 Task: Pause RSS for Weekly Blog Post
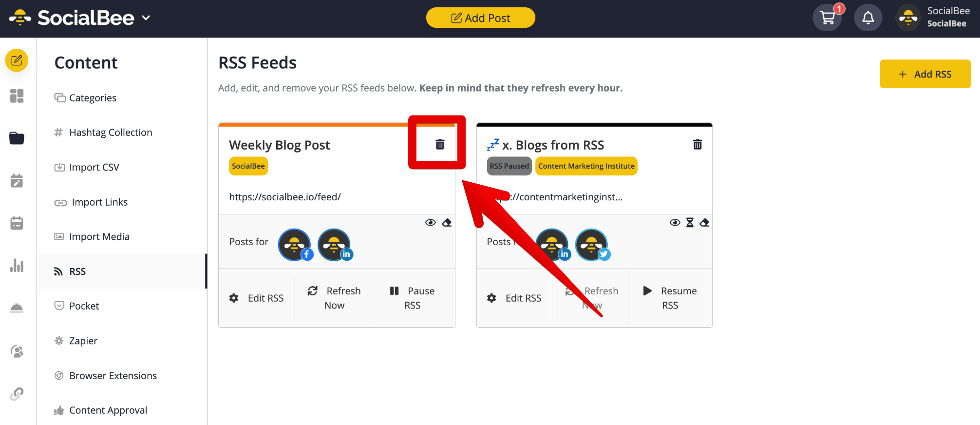coord(412,298)
